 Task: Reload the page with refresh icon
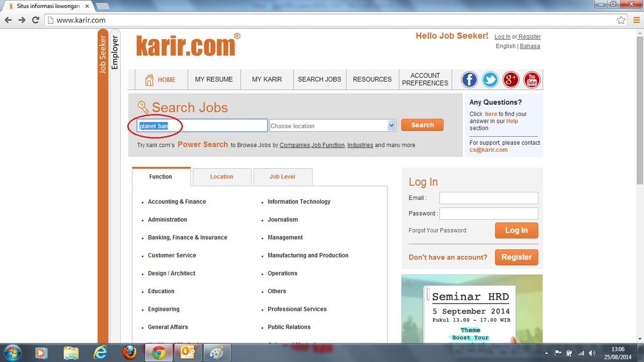coord(35,20)
